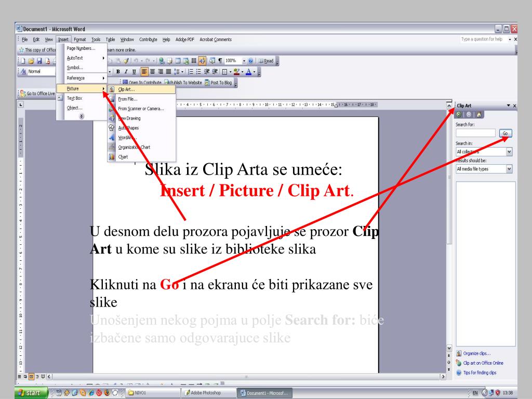Toggle Bold formatting

click(118, 72)
